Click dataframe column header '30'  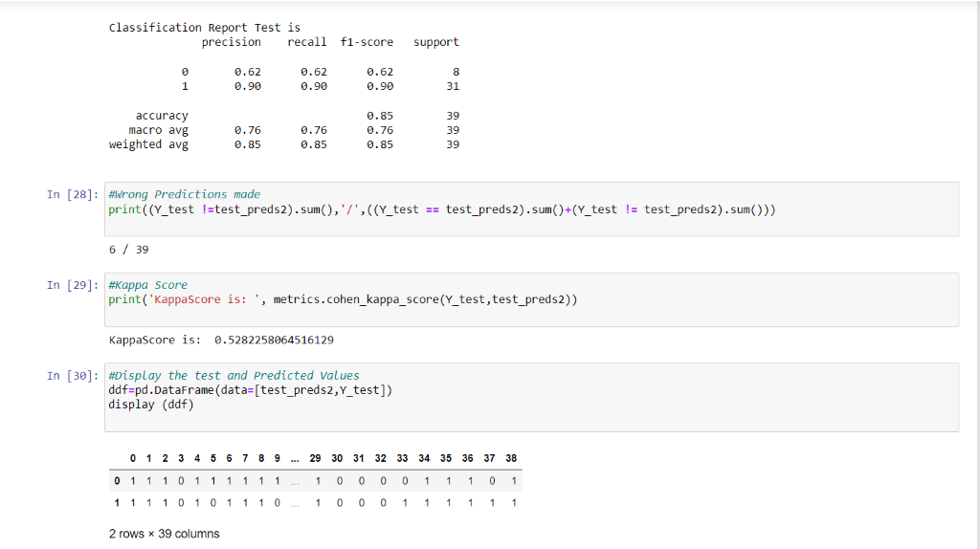point(337,458)
